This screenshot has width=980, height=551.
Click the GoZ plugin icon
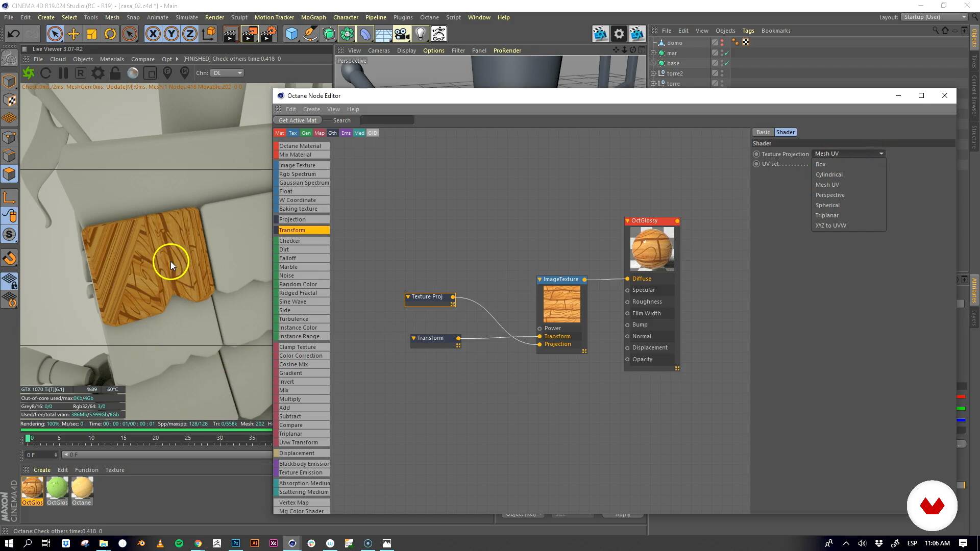pos(439,34)
